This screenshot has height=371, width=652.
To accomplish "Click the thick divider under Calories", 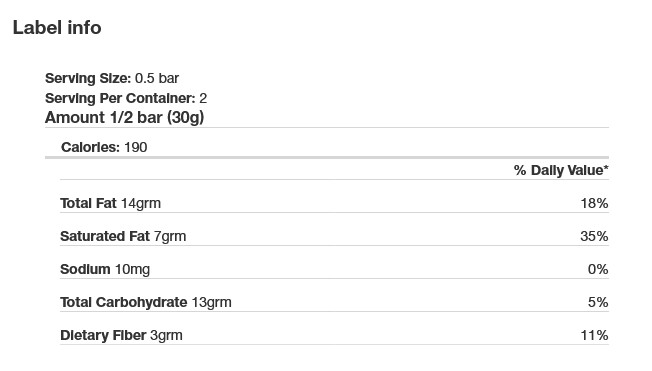I will [x=327, y=158].
